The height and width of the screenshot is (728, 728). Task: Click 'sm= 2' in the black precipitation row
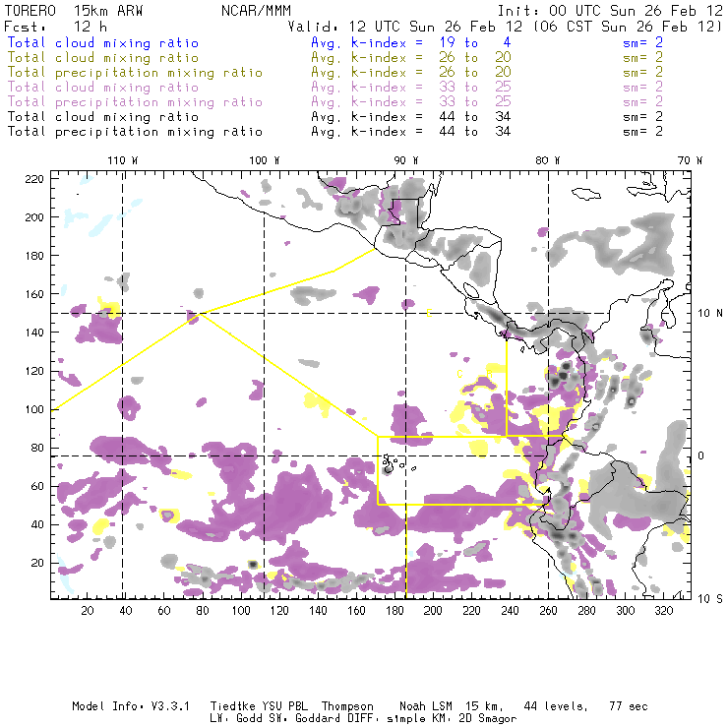click(x=643, y=132)
